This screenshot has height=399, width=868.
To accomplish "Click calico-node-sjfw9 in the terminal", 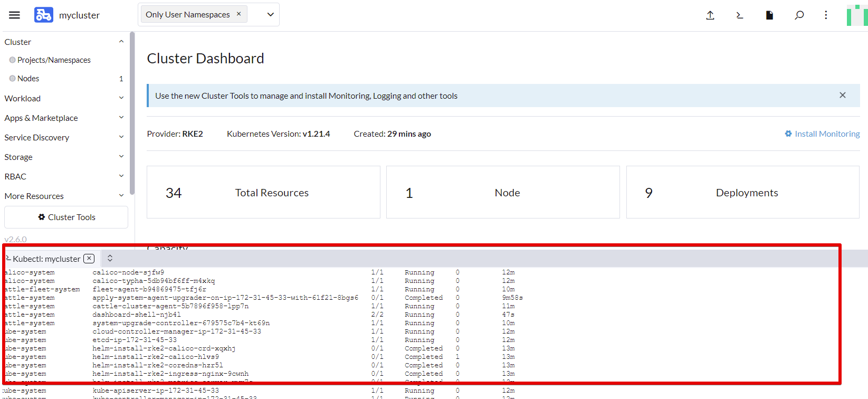I will pos(128,272).
